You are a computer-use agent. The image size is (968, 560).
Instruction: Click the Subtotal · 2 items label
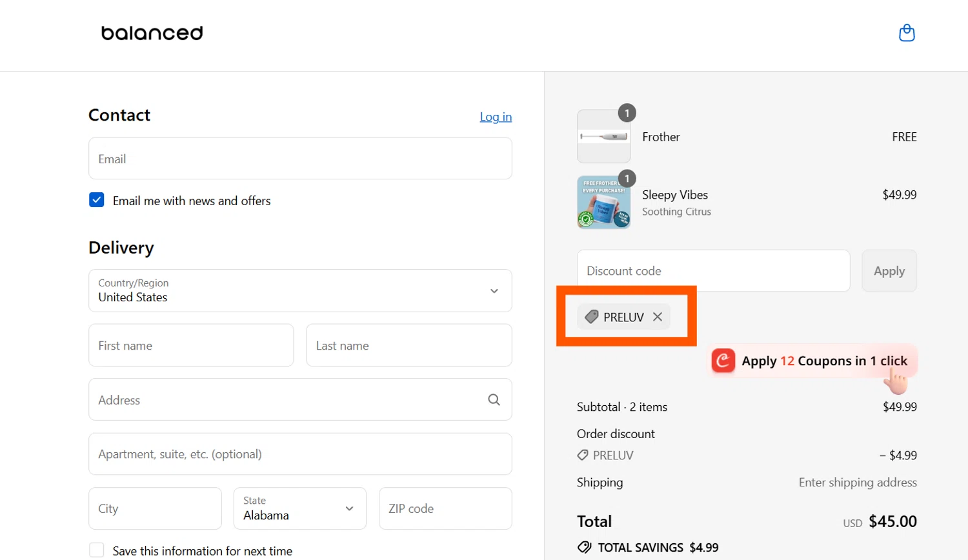622,407
